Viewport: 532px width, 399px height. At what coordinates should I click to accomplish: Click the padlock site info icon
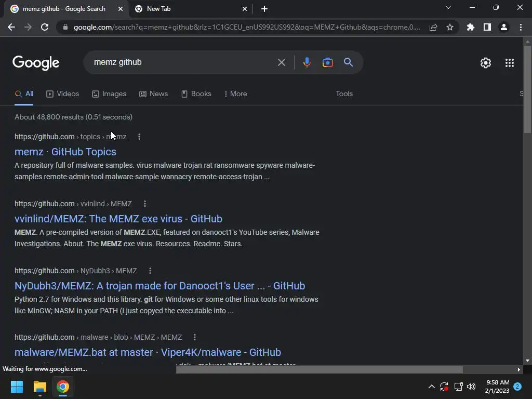[65, 27]
